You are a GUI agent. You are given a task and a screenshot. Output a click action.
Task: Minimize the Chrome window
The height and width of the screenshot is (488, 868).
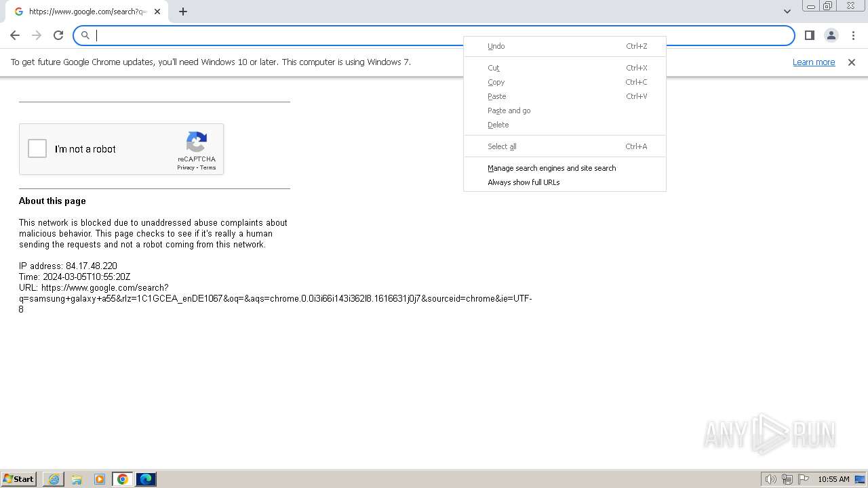click(x=811, y=5)
